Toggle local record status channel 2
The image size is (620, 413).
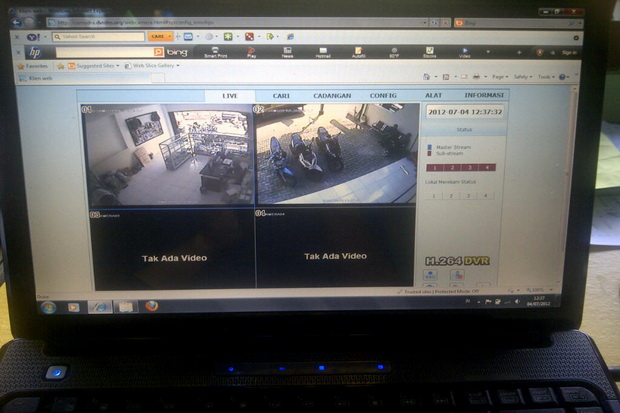pyautogui.click(x=451, y=195)
